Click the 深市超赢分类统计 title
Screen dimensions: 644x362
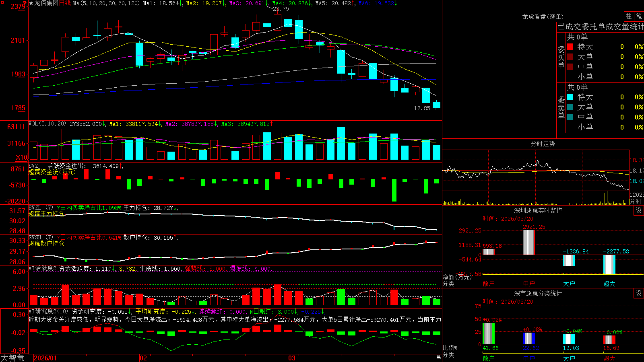click(x=538, y=293)
